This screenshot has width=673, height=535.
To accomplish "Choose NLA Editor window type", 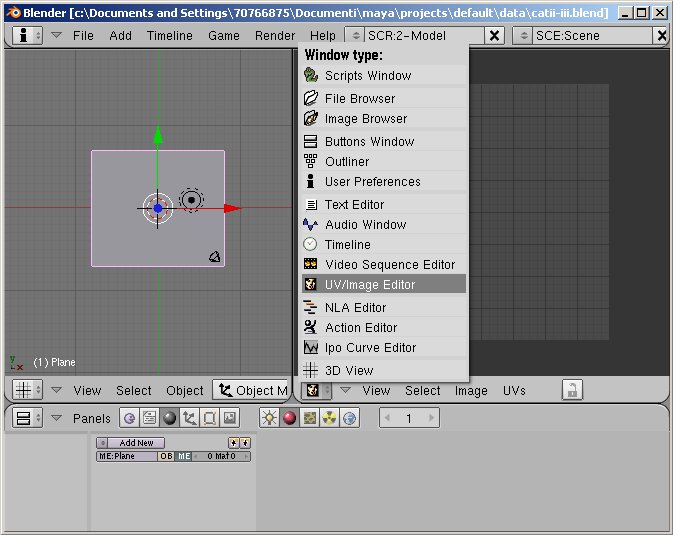I will coord(384,307).
